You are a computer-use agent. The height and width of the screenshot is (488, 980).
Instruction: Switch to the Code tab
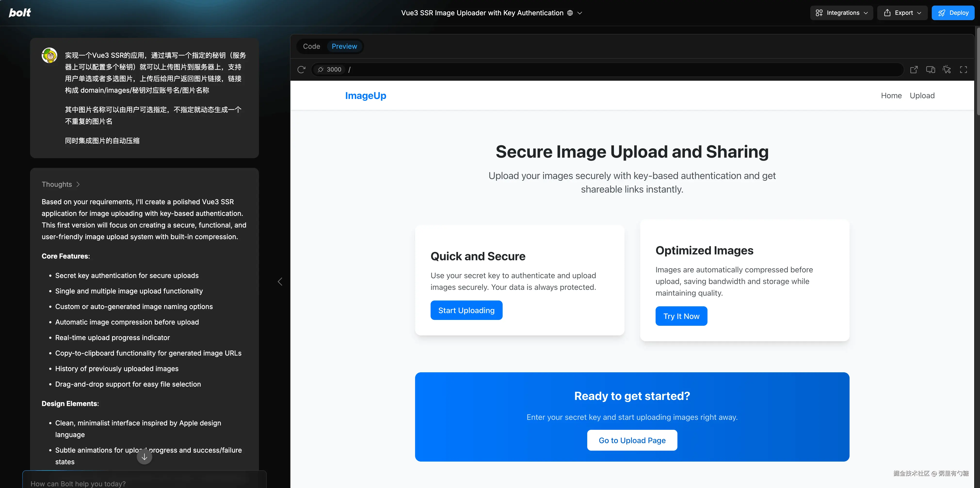pyautogui.click(x=311, y=46)
